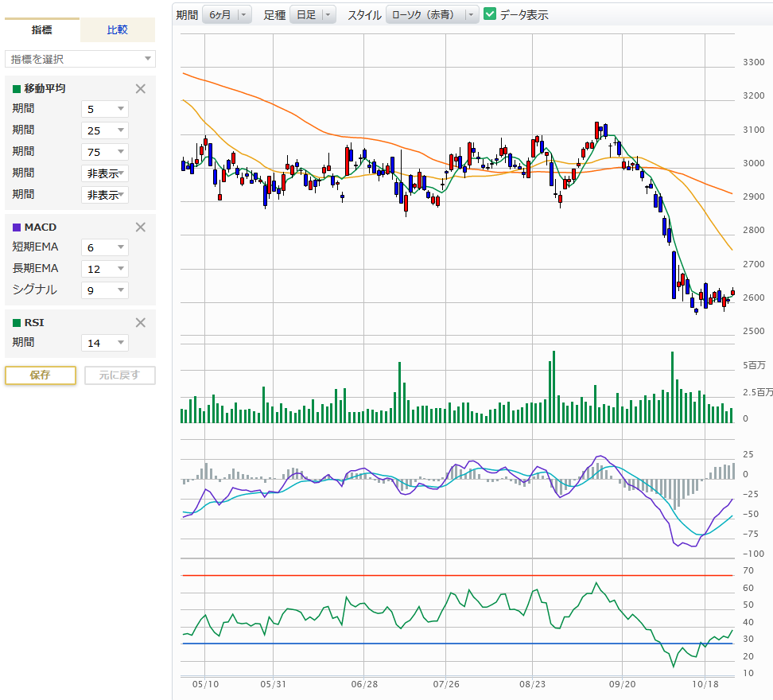The image size is (773, 700).
Task: Remove the RSI indicator with X icon
Action: [x=141, y=323]
